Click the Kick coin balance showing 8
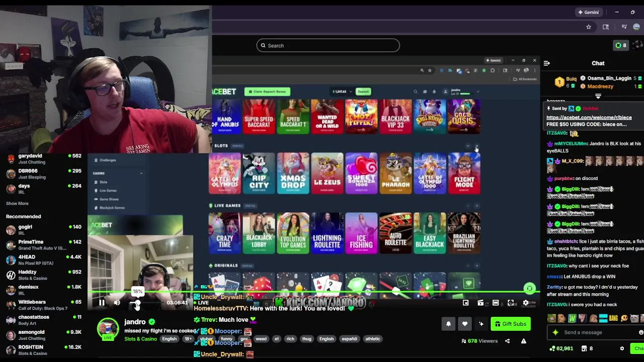644x362 pixels. pyautogui.click(x=621, y=45)
